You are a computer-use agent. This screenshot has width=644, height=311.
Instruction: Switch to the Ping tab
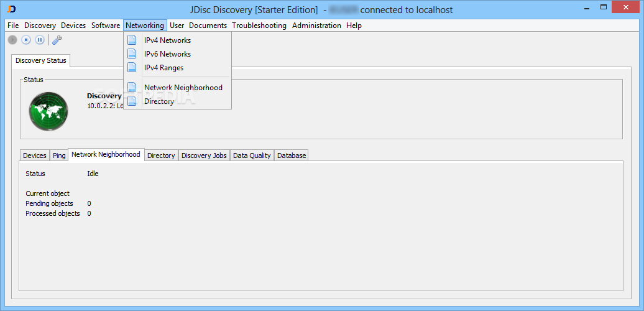pos(59,155)
